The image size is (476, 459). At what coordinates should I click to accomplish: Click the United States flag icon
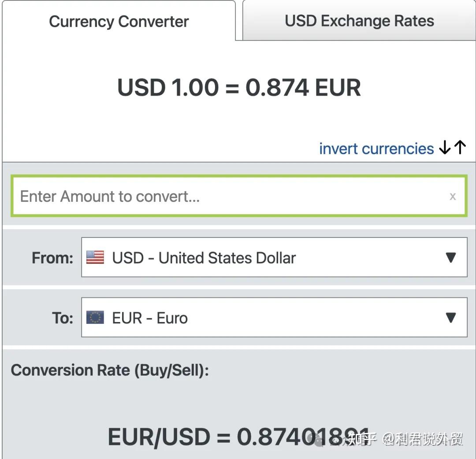click(95, 258)
